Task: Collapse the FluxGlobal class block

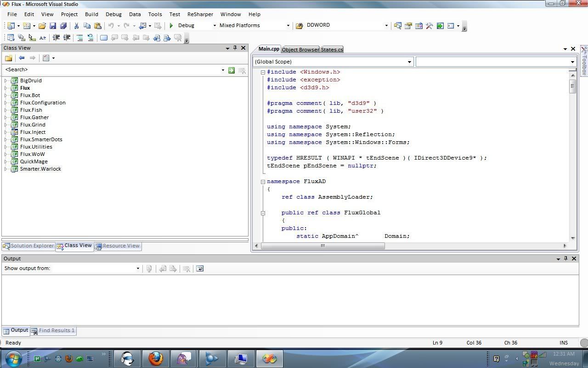Action: (263, 213)
